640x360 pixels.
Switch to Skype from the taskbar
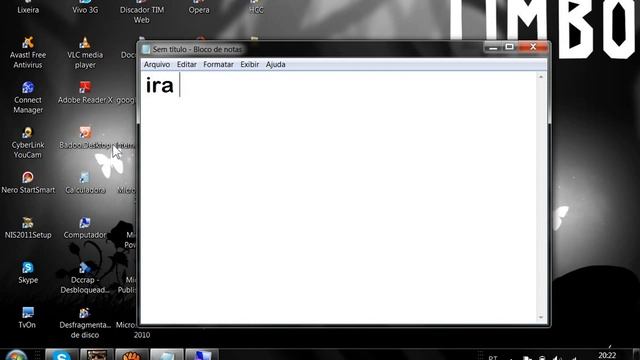click(x=61, y=355)
